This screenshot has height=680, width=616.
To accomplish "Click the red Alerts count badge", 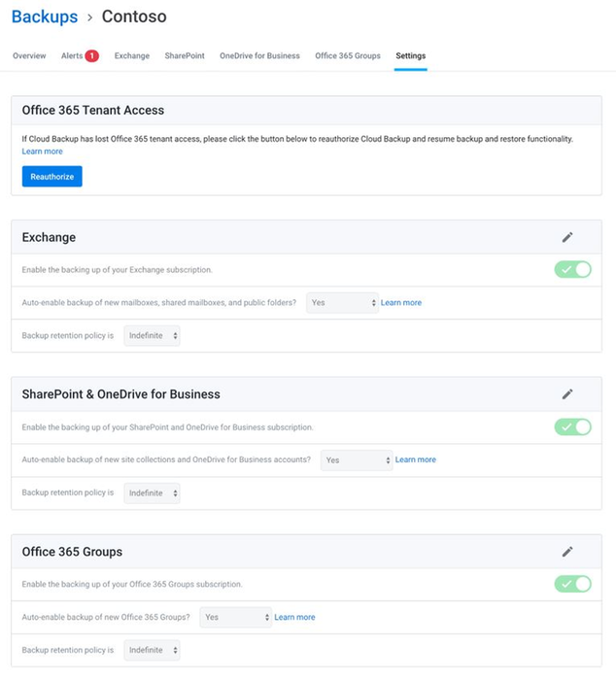I will pos(92,56).
